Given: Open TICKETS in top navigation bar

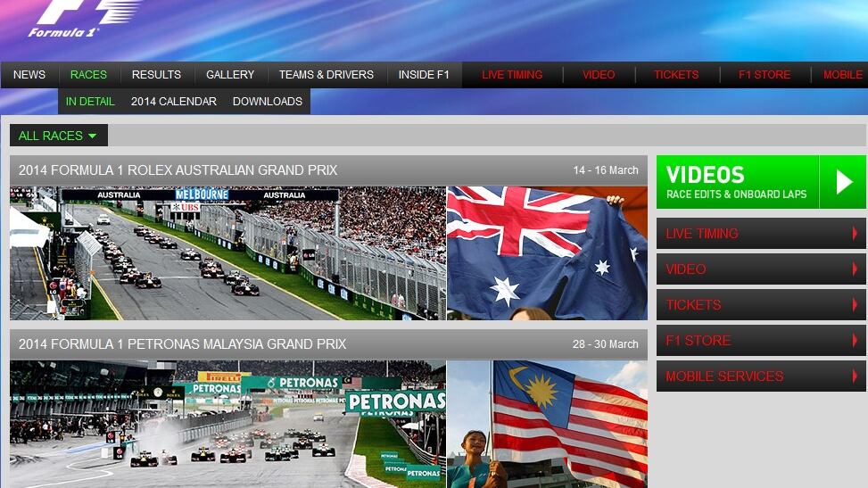Looking at the screenshot, I should 676,75.
